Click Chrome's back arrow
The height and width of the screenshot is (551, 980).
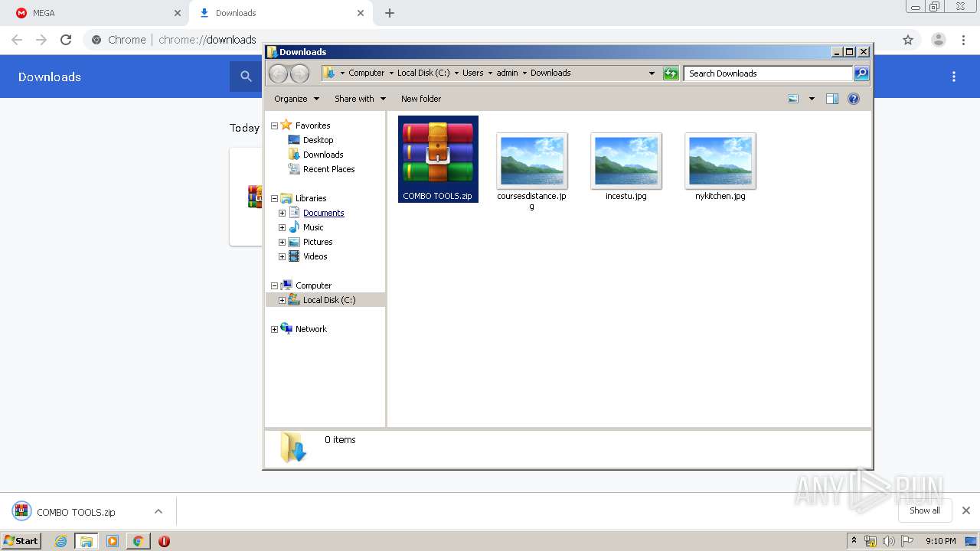click(x=17, y=40)
